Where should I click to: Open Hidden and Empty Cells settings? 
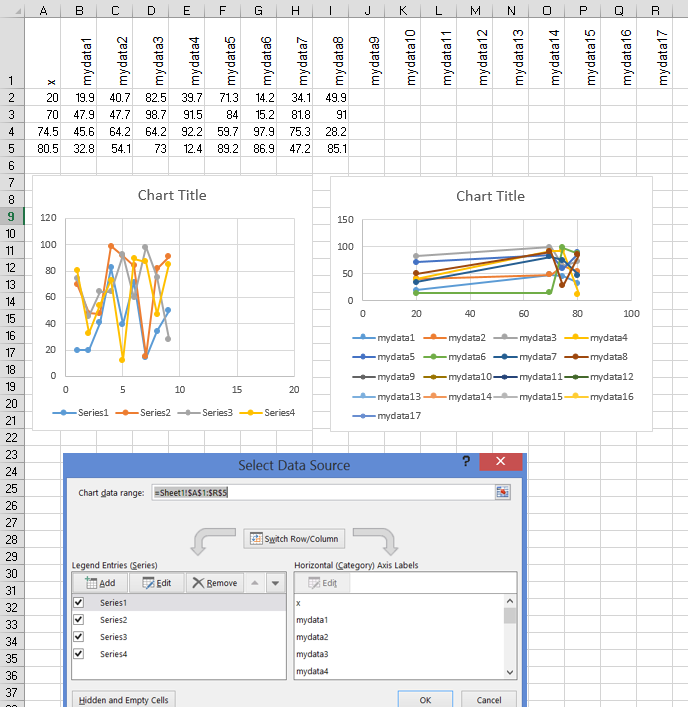tap(124, 700)
